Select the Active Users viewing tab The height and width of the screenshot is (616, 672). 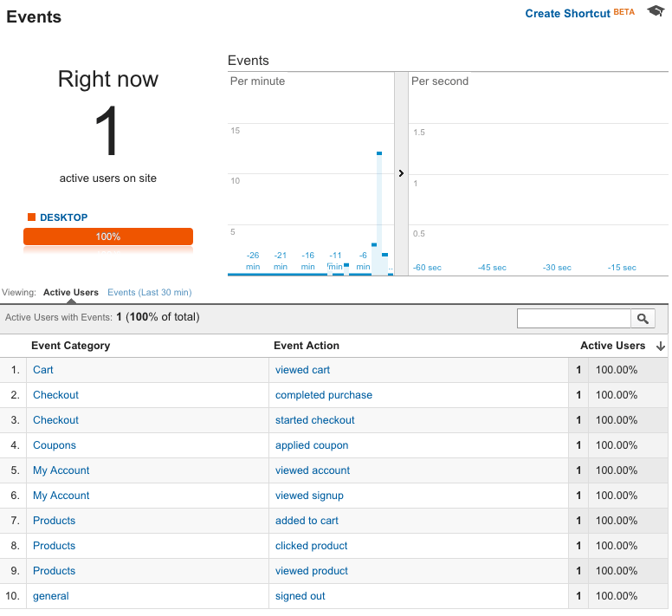[x=71, y=293]
